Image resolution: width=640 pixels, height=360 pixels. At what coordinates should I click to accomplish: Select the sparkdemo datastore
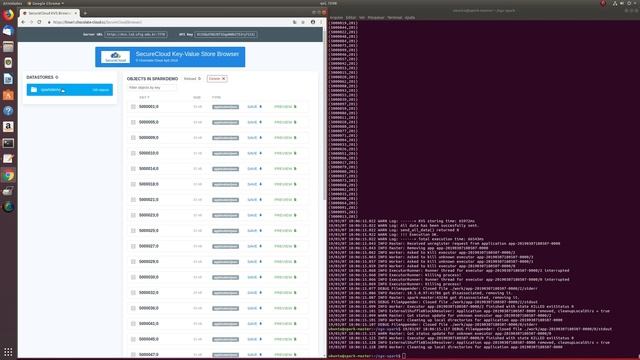[x=70, y=90]
